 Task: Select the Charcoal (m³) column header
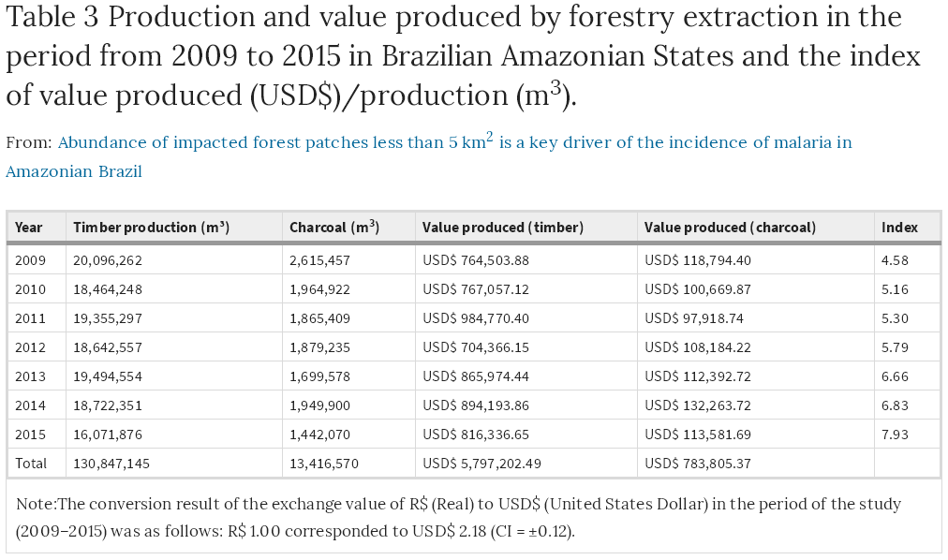pyautogui.click(x=334, y=228)
